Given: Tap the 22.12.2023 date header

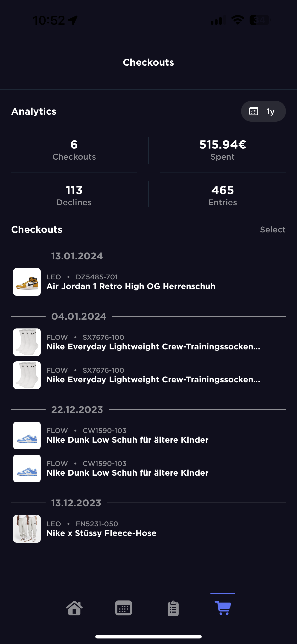Looking at the screenshot, I should click(x=77, y=410).
